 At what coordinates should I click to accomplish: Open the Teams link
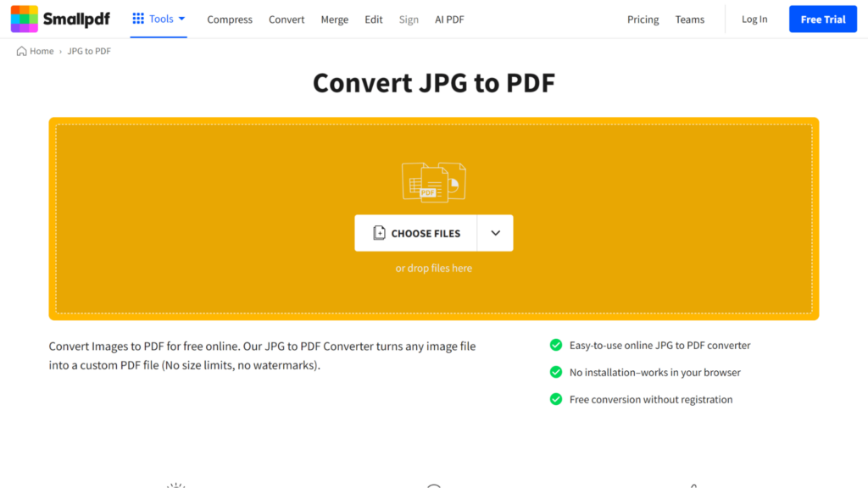click(x=690, y=19)
